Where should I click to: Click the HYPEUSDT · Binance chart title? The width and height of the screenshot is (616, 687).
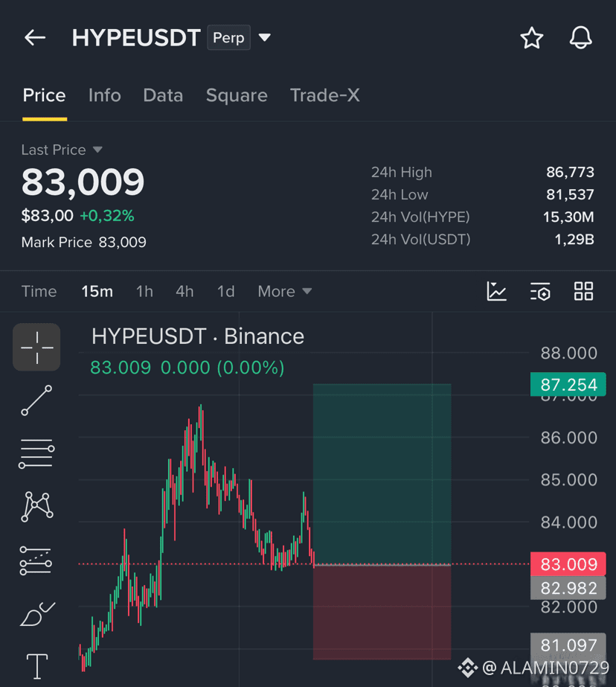pos(198,336)
